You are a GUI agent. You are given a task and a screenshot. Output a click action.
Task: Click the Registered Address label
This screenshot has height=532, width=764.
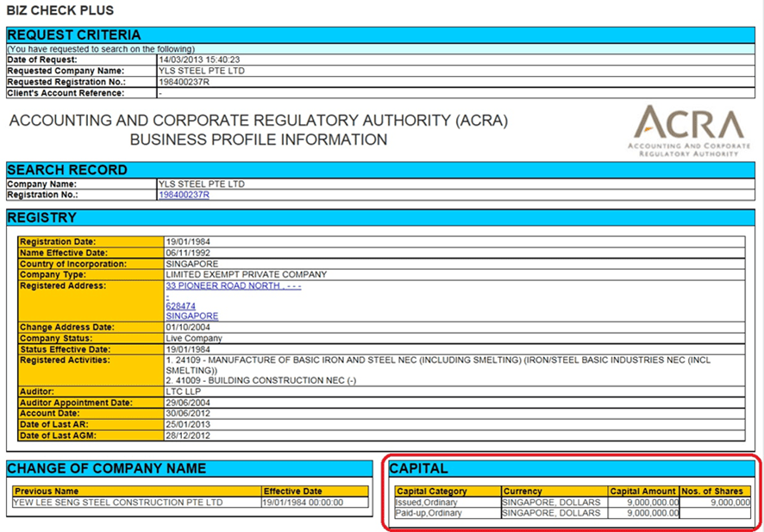tap(62, 286)
